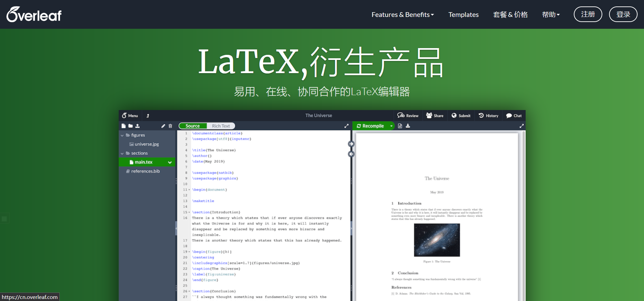The width and height of the screenshot is (644, 301).
Task: Open the Chat panel
Action: click(x=514, y=115)
